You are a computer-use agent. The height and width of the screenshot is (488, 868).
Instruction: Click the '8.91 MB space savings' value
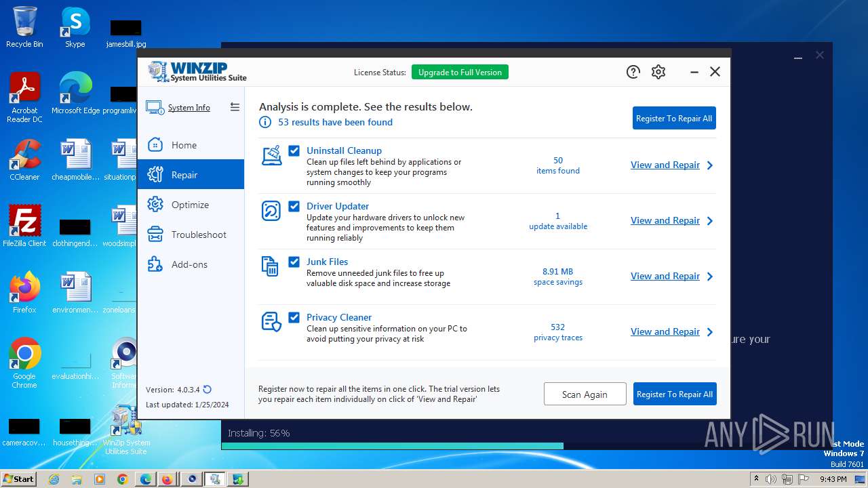pos(558,277)
